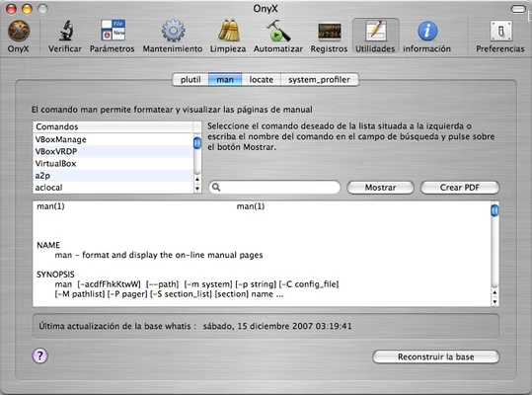Image resolution: width=532 pixels, height=395 pixels.
Task: Switch to the system_profiler tab
Action: coord(319,80)
